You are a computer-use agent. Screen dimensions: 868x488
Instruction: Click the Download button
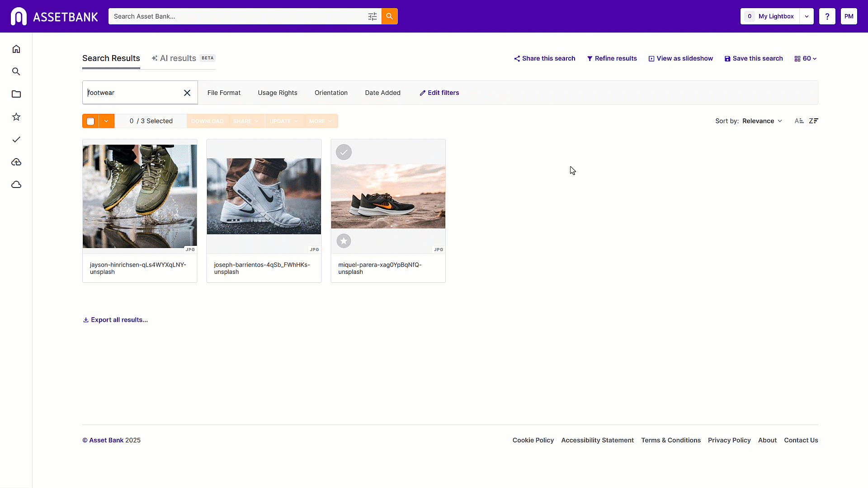click(x=208, y=121)
